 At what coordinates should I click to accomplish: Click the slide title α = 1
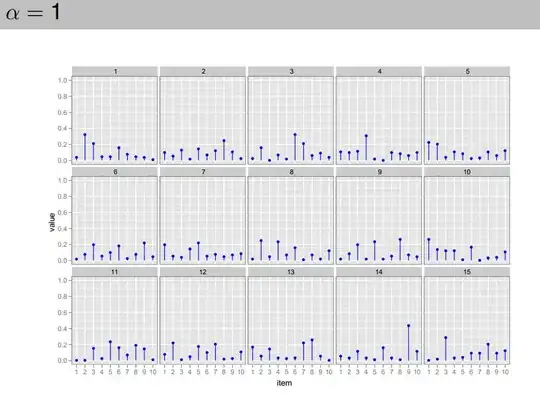point(33,12)
